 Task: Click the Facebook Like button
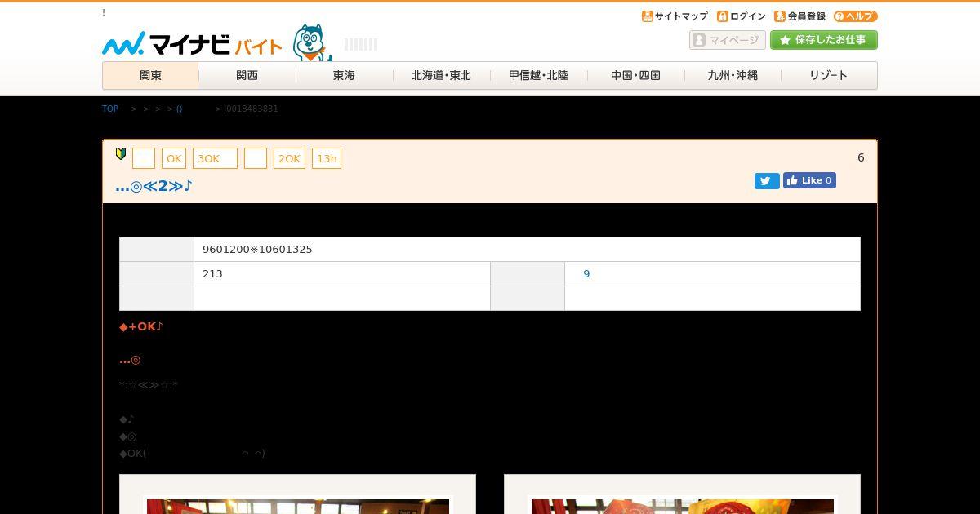(x=809, y=180)
